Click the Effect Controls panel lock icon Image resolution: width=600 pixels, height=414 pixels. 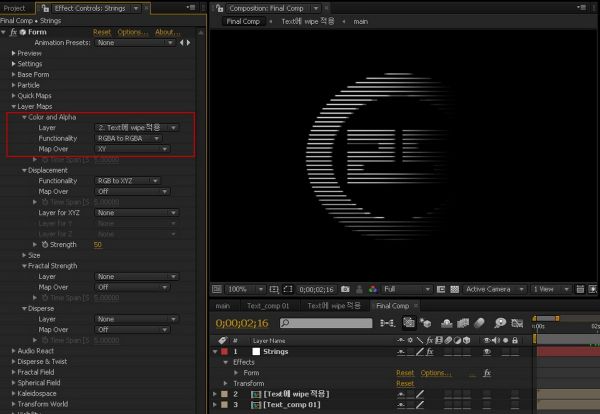45,8
